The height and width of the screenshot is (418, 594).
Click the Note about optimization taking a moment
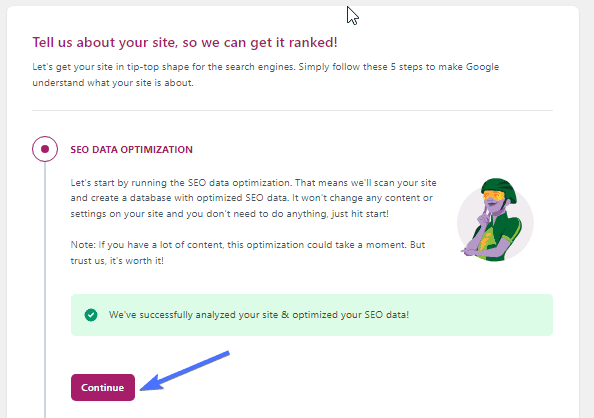(248, 253)
